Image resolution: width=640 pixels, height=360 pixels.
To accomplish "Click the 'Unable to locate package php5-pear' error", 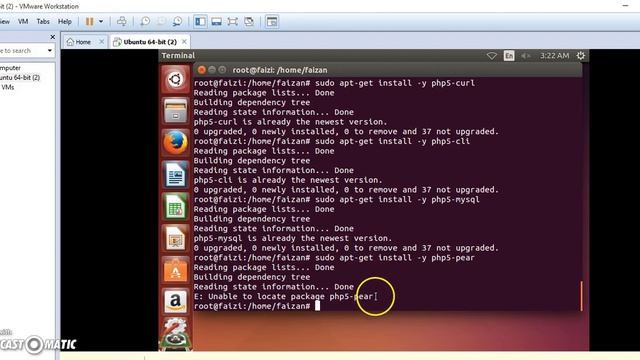I will coord(283,296).
